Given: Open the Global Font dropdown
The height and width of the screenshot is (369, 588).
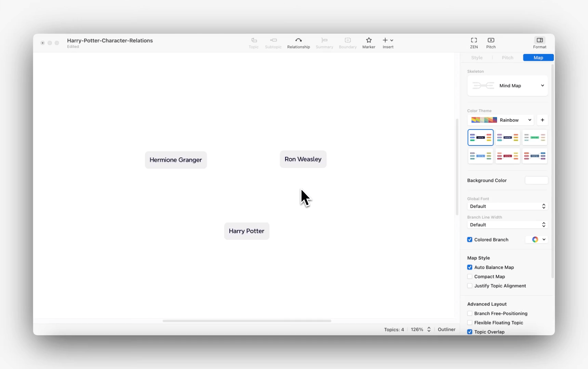Looking at the screenshot, I should [507, 206].
